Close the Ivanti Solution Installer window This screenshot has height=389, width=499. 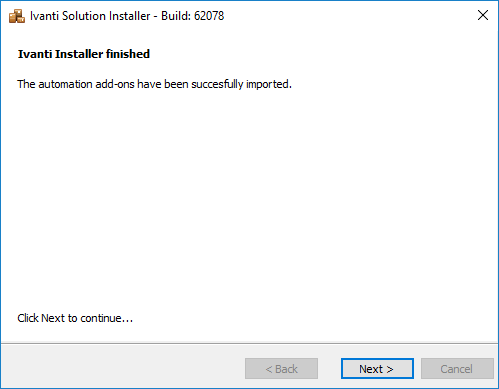pos(483,15)
